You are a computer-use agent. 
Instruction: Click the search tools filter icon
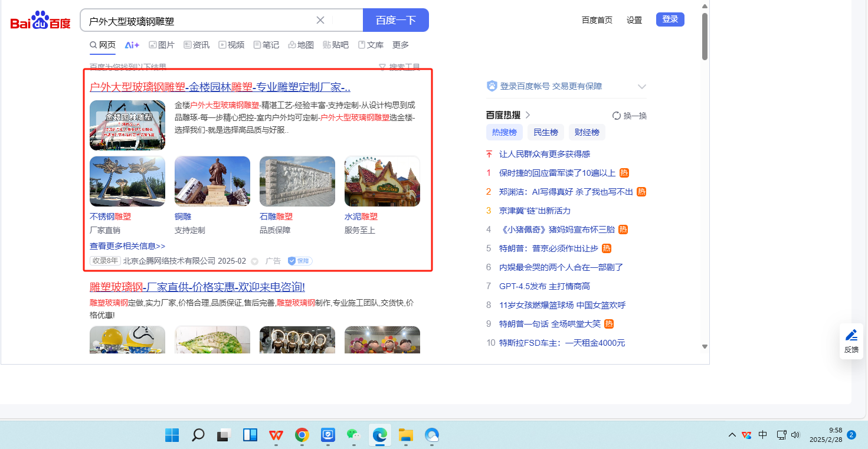pos(382,67)
